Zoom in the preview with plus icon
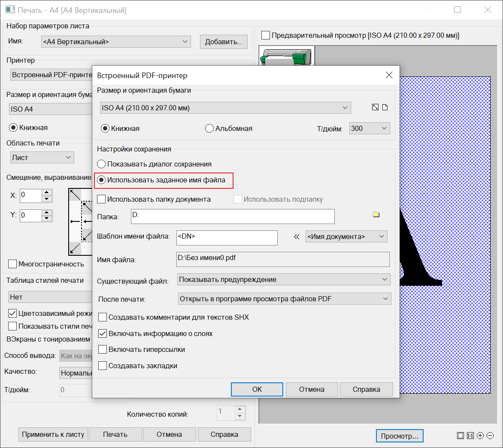 tap(480, 436)
